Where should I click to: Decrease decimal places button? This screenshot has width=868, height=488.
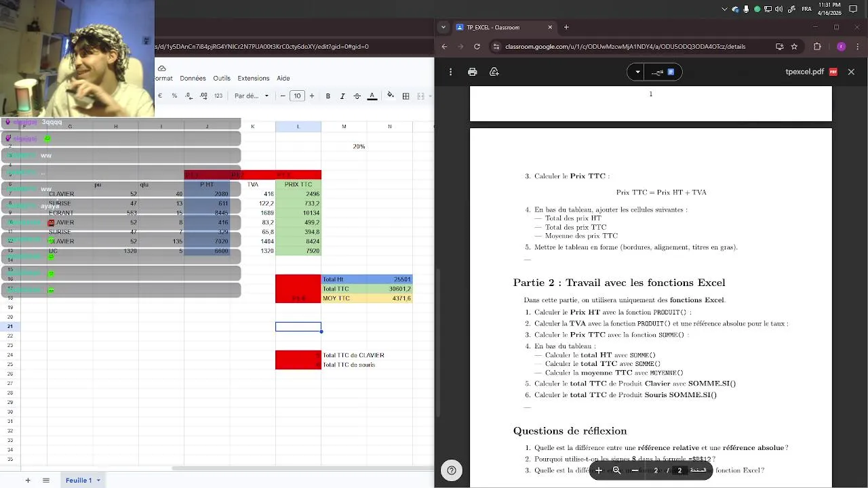pos(189,96)
